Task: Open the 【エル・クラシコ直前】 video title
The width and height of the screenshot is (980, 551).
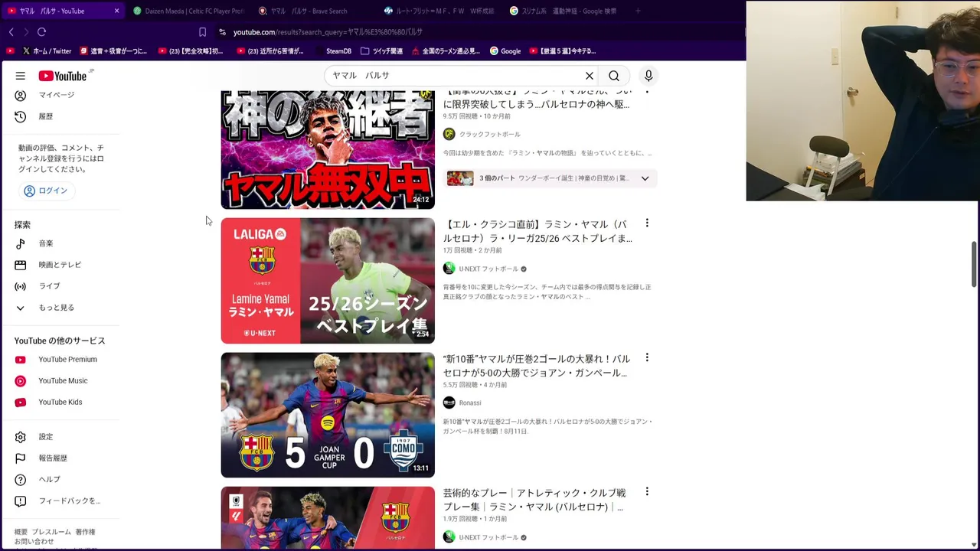Action: (537, 231)
